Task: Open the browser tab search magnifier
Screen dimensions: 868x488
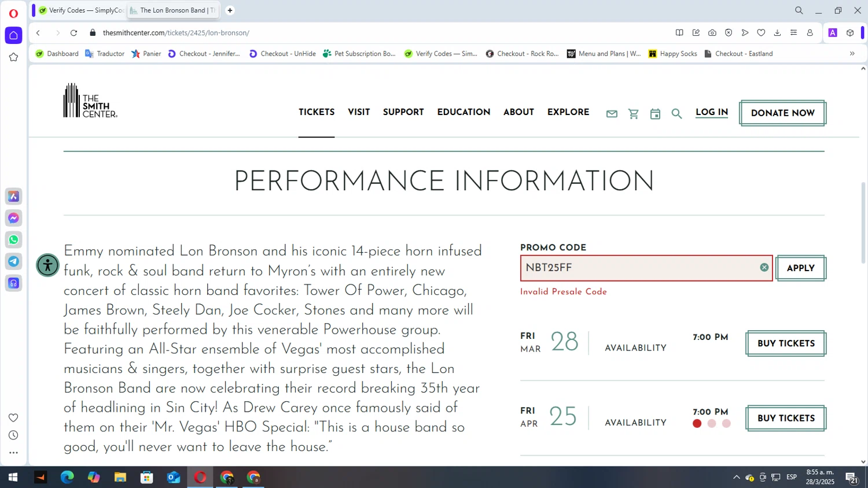Action: click(x=799, y=10)
